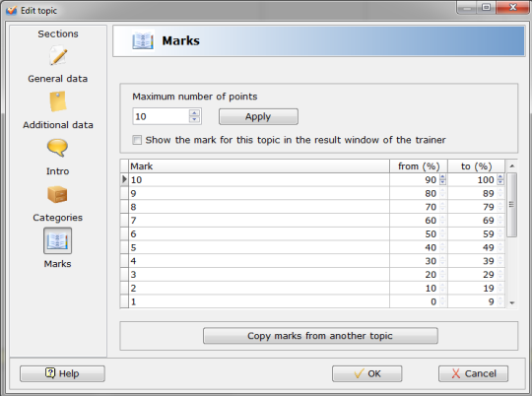Click Copy marks from another topic
The width and height of the screenshot is (532, 396).
pyautogui.click(x=320, y=336)
